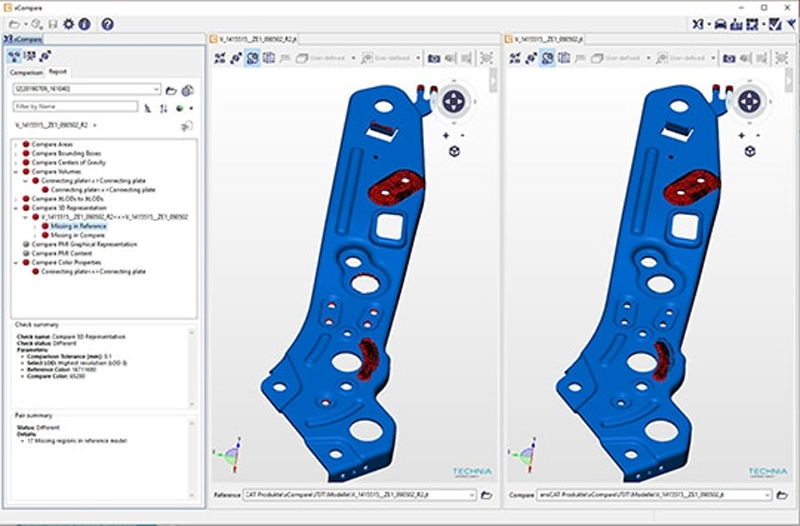
Task: Toggle side-by-side view icon in Reference viewer toolbar
Action: [269, 58]
